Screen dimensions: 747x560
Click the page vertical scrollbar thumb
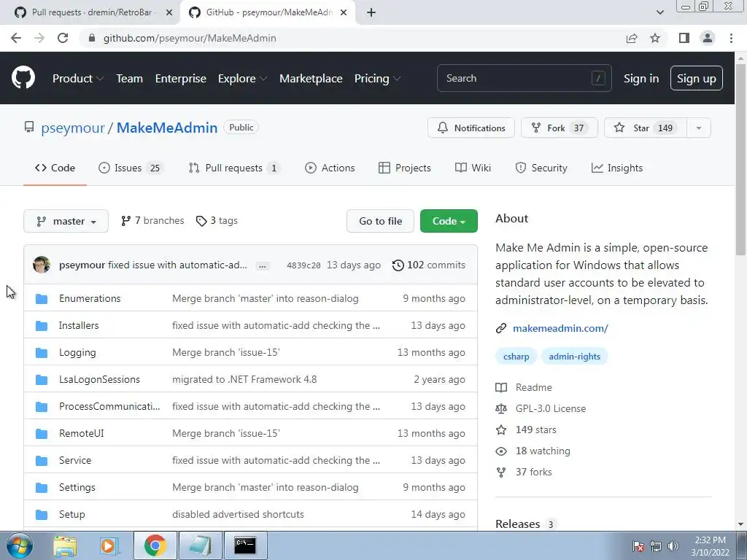[x=740, y=160]
